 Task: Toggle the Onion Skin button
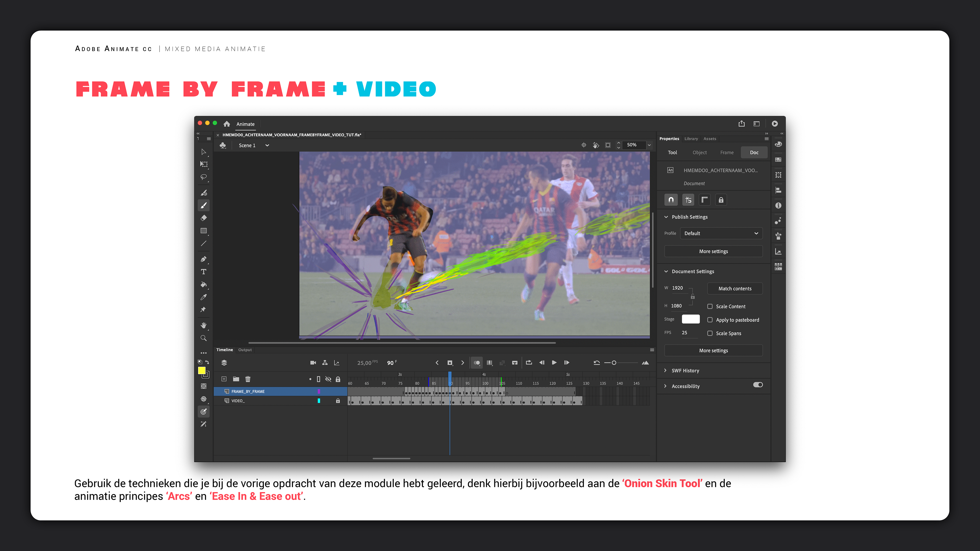click(477, 363)
